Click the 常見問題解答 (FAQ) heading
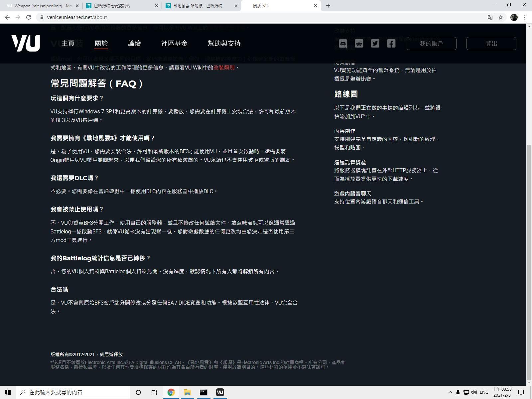Image resolution: width=532 pixels, height=399 pixels. 97,83
